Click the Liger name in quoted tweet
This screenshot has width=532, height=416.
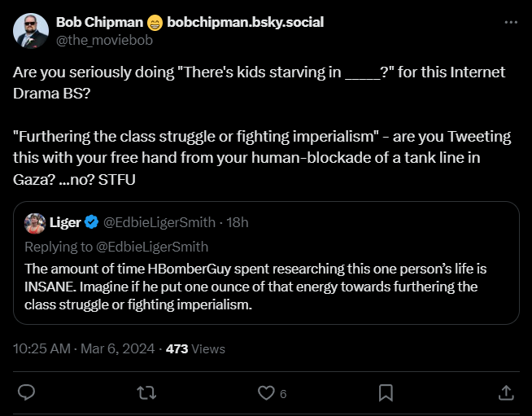[65, 222]
